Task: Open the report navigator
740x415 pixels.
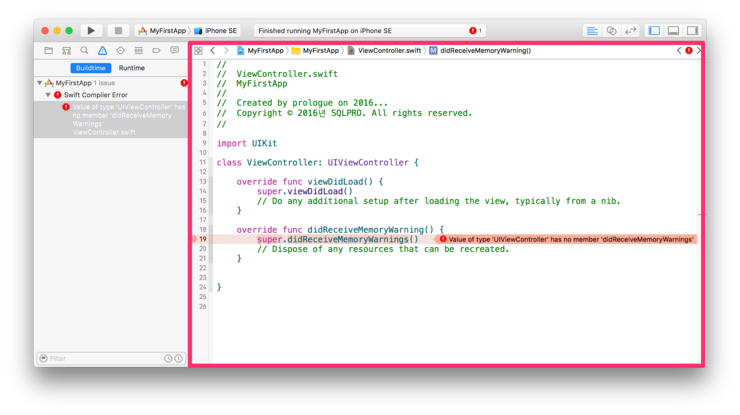Action: click(x=175, y=51)
